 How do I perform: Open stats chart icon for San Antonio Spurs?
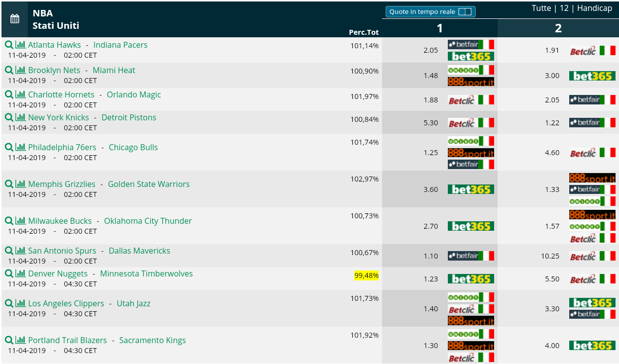point(20,251)
